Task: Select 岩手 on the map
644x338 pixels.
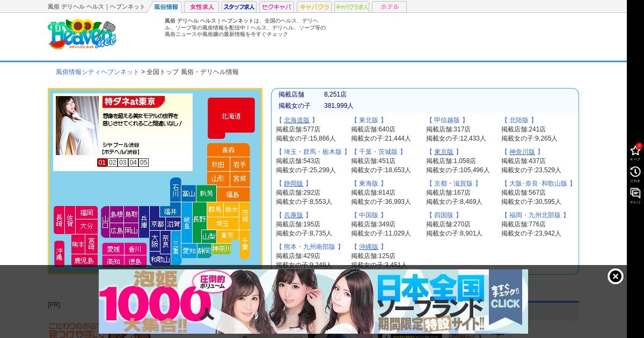Action: tap(240, 164)
